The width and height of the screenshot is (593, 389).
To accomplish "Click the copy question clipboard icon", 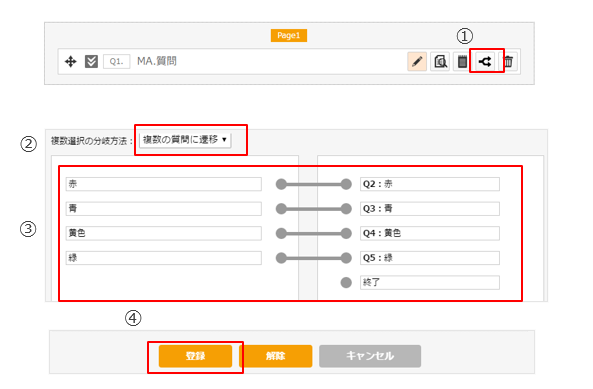I will point(462,61).
